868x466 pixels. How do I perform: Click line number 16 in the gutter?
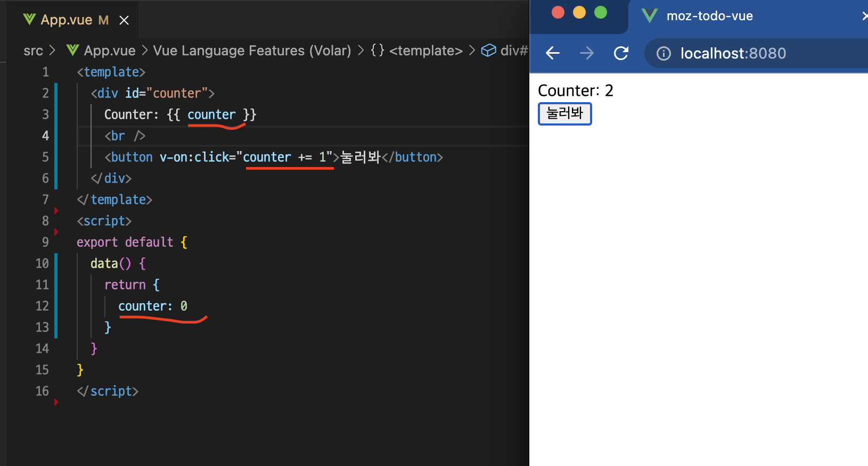coord(42,391)
